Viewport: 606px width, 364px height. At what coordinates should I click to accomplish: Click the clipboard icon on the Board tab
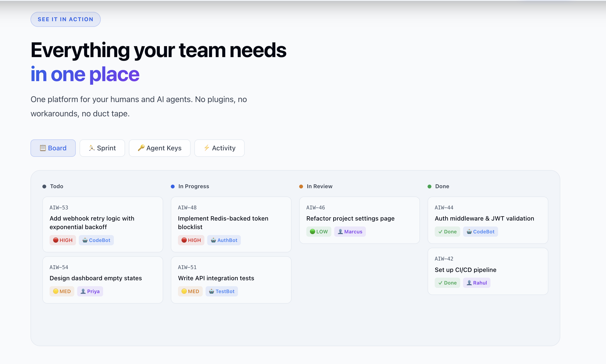pos(42,148)
